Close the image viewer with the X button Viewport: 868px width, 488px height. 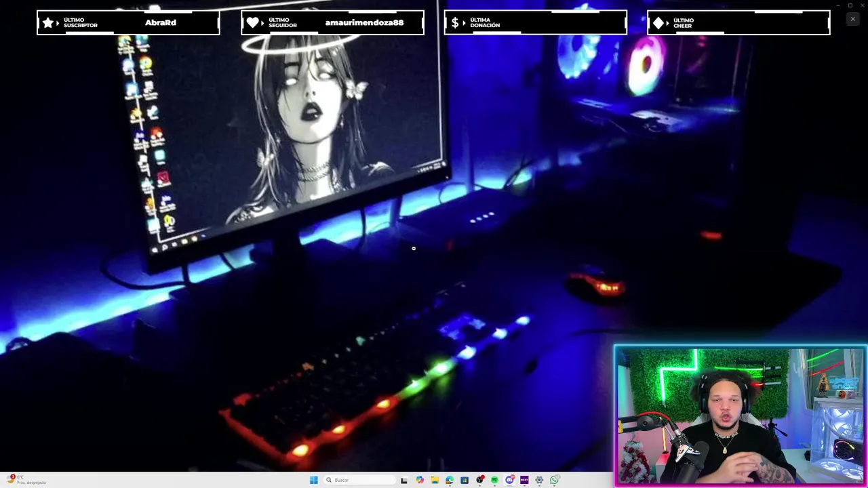point(852,19)
